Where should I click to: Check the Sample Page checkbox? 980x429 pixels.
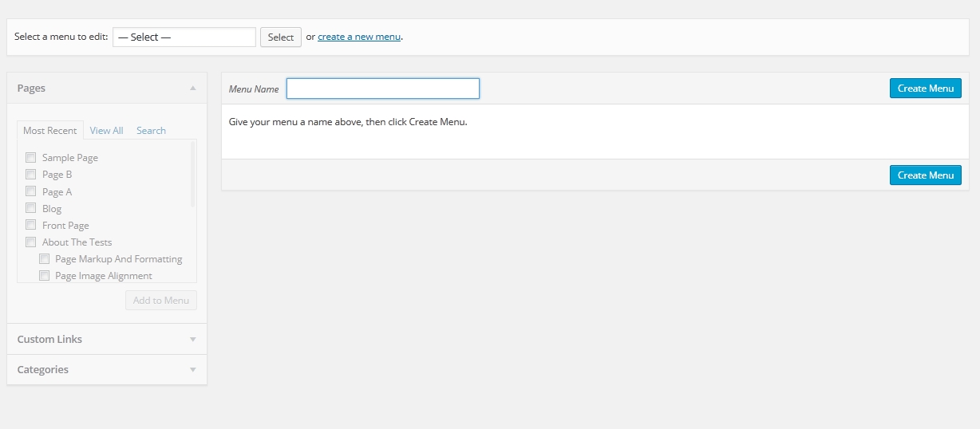click(31, 158)
